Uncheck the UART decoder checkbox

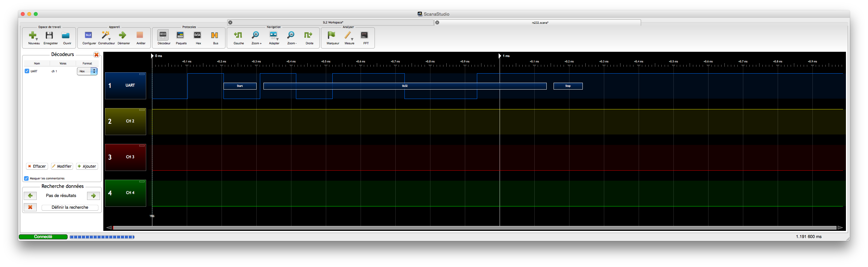(x=27, y=71)
